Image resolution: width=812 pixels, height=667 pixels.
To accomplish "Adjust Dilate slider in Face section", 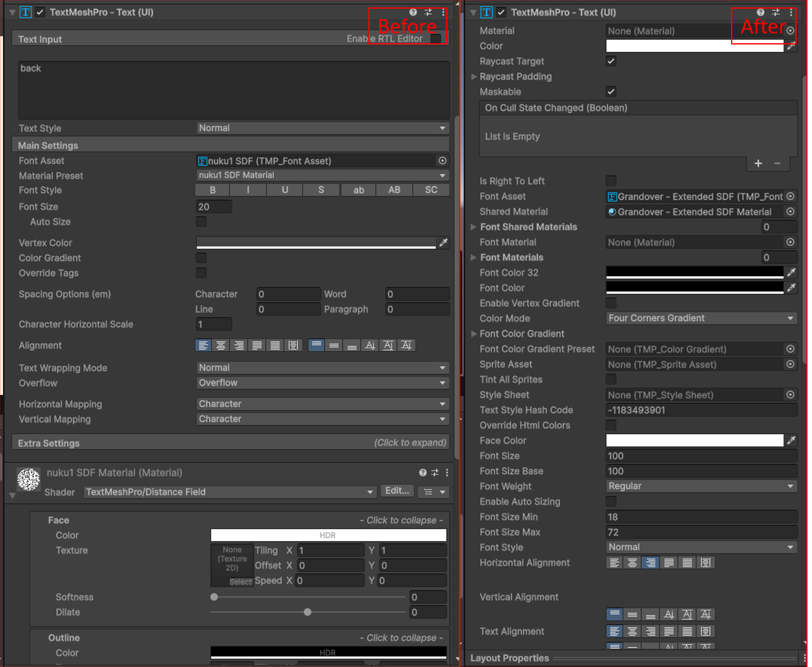I will [x=308, y=612].
